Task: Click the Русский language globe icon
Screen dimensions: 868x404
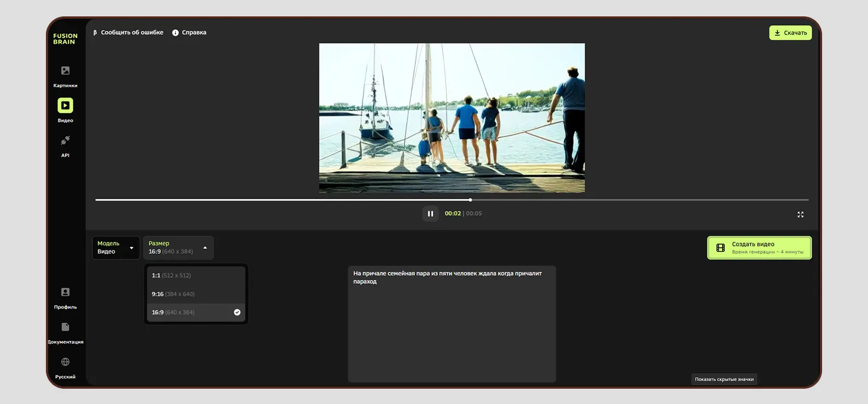Action: 65,362
